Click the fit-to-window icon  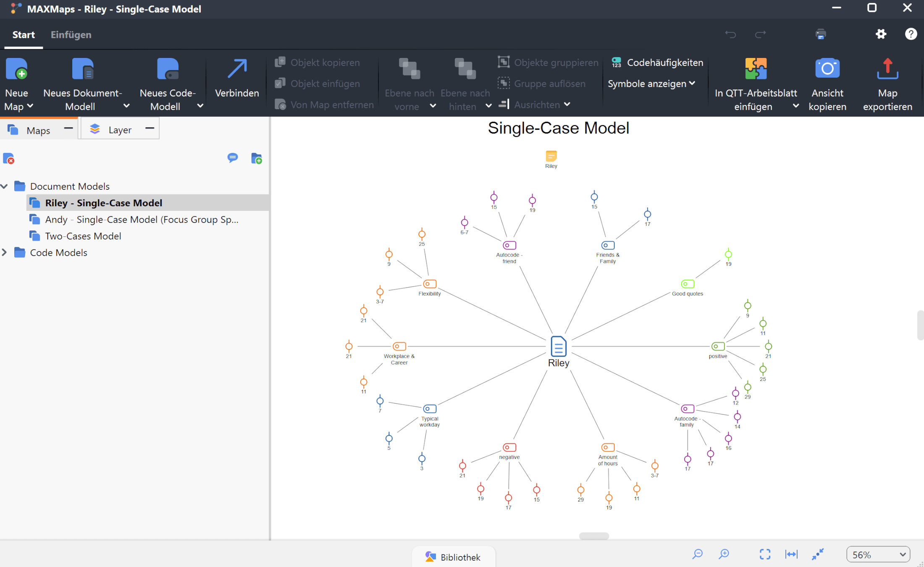click(765, 554)
